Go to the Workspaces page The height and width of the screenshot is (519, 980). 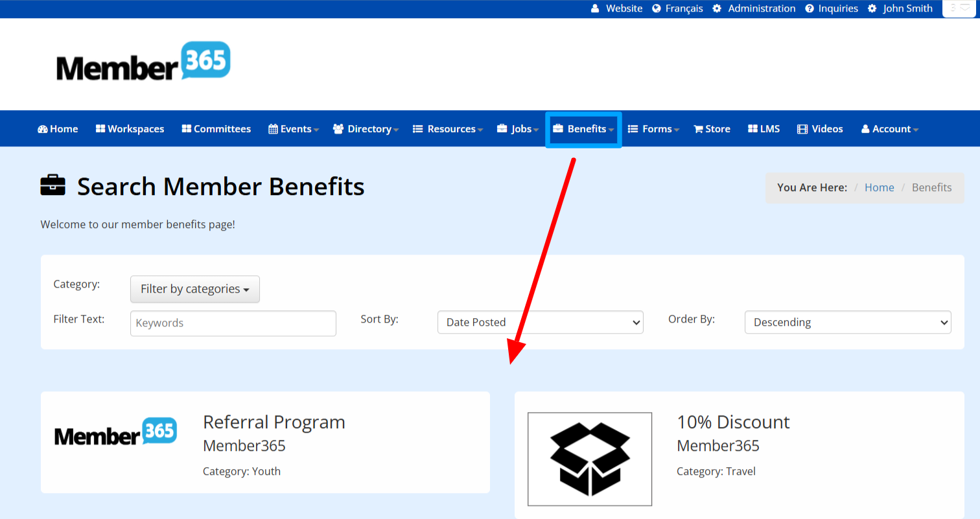pos(130,129)
